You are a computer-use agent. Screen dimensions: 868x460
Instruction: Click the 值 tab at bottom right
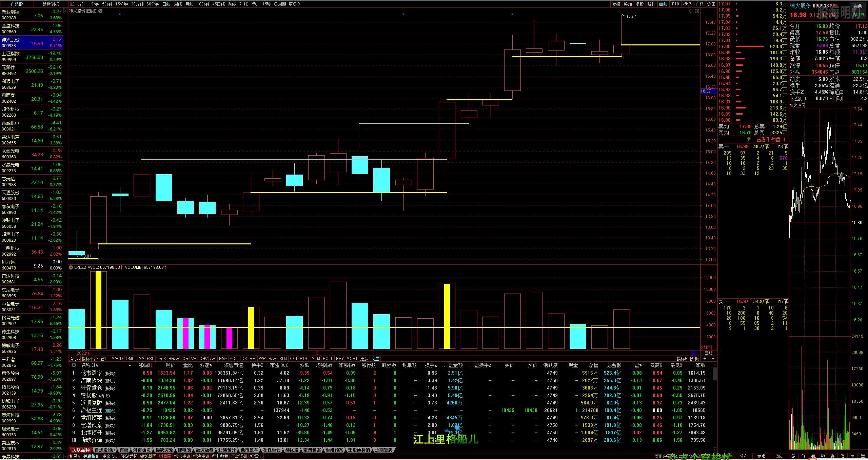(843, 457)
